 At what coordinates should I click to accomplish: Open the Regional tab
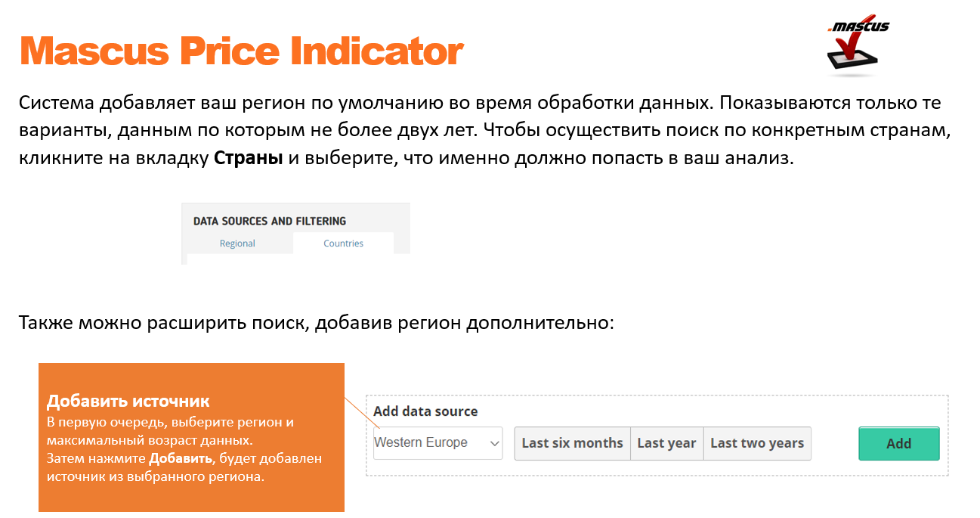tap(237, 243)
